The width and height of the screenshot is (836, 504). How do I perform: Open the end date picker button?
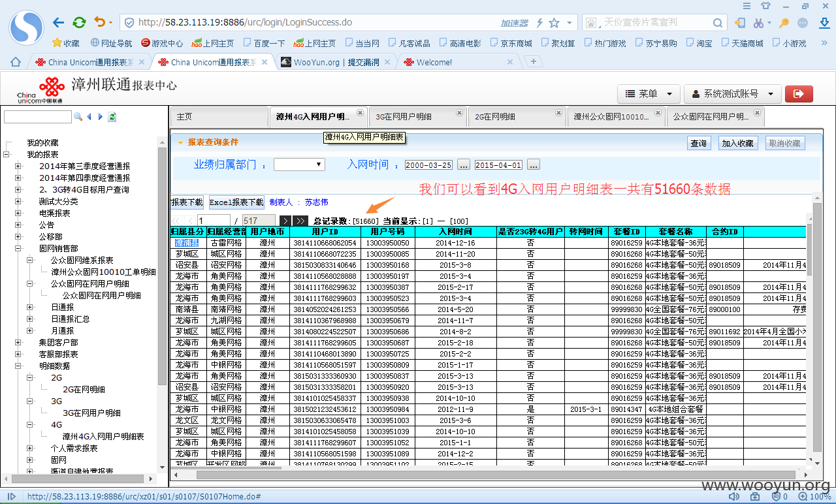[x=533, y=165]
